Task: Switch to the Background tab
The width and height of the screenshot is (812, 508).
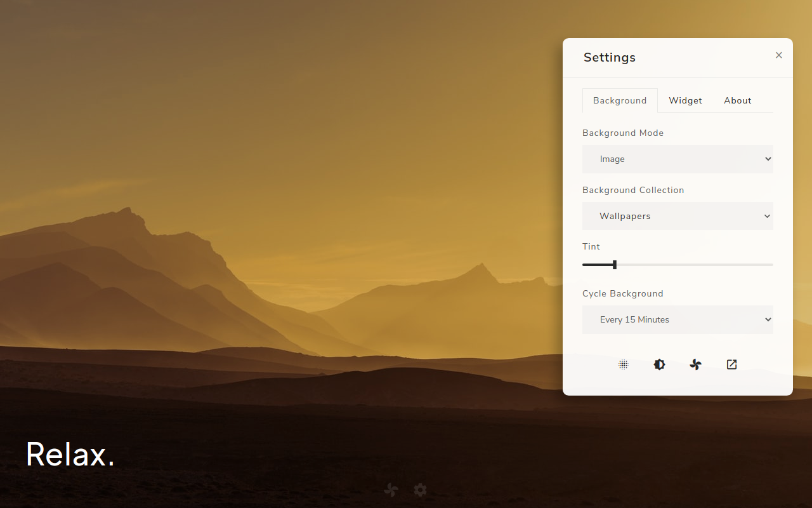Action: 620,100
